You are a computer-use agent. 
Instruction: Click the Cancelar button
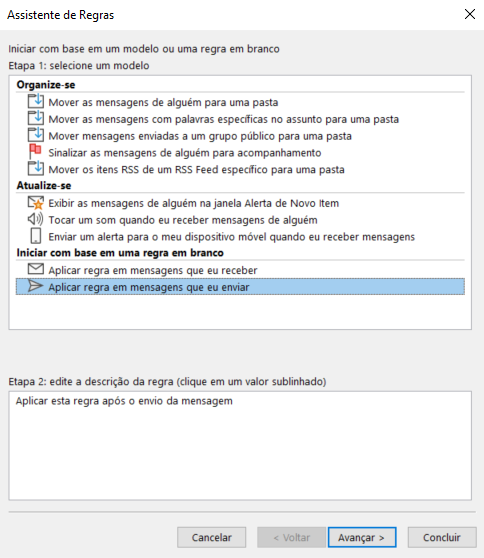[x=211, y=537]
